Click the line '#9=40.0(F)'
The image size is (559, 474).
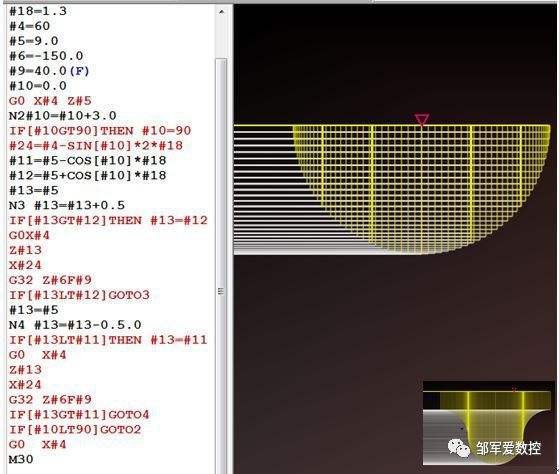point(49,71)
